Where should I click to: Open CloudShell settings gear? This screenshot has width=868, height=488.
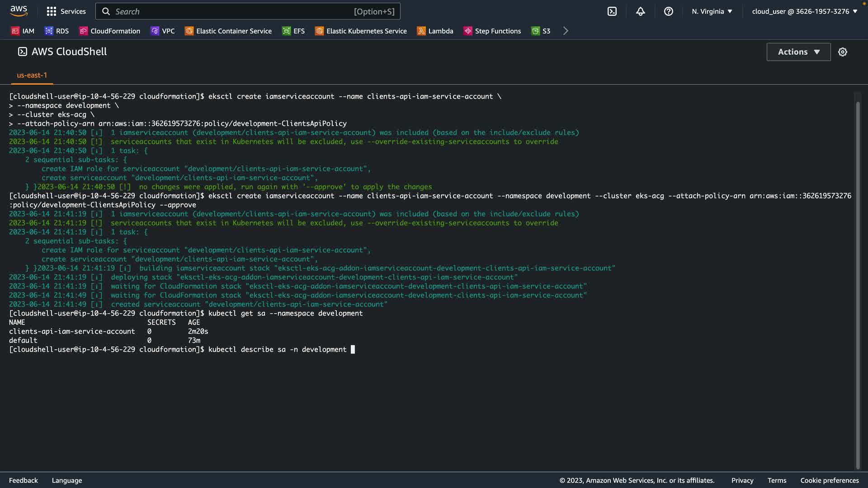pyautogui.click(x=842, y=52)
